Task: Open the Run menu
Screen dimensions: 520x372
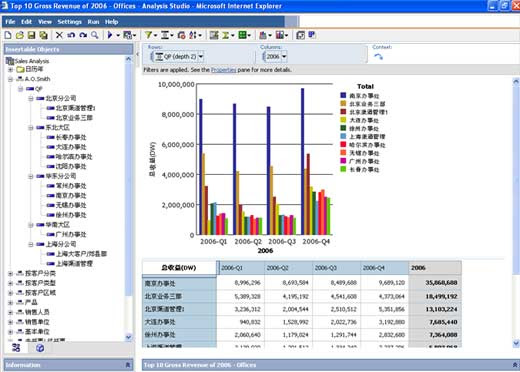Action: (x=93, y=22)
